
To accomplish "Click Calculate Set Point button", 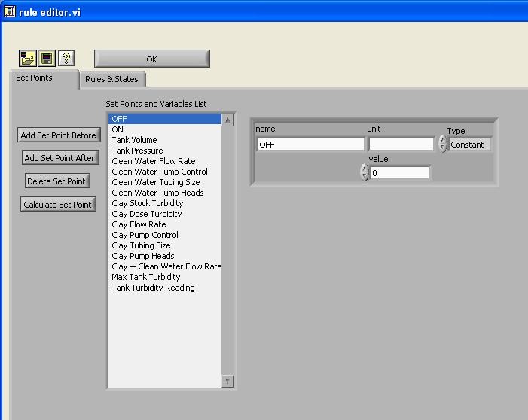I will [58, 204].
